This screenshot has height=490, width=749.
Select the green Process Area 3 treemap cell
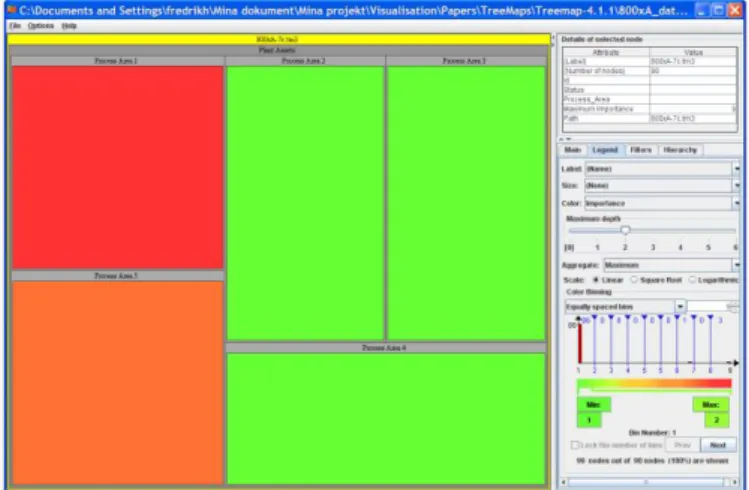coord(466,203)
